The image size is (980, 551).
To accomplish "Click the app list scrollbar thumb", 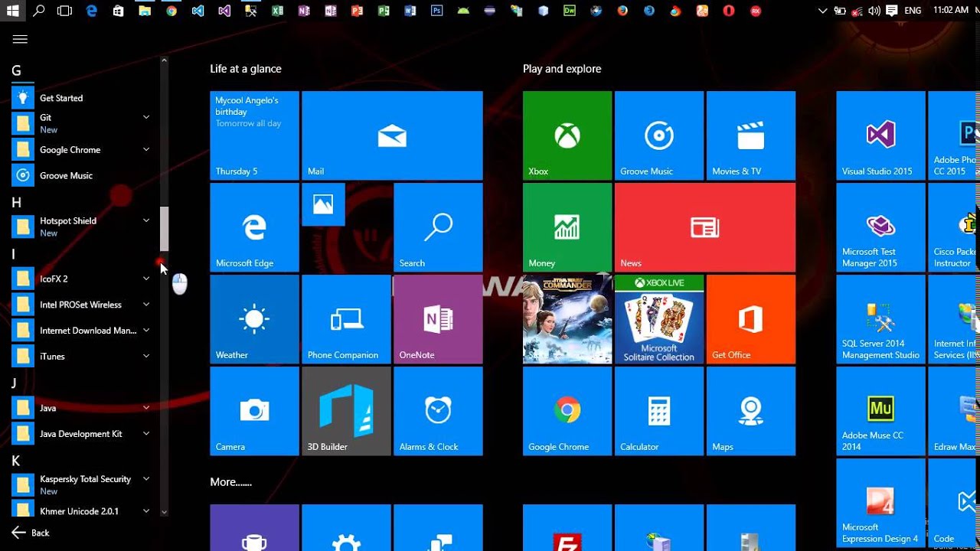I will coord(164,229).
